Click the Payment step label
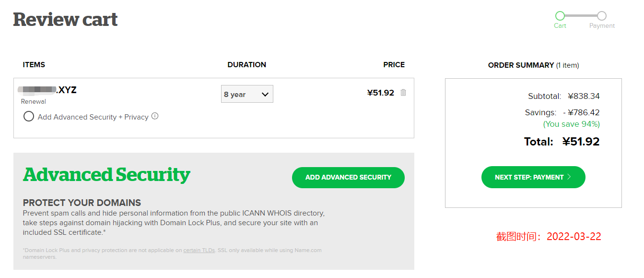The image size is (644, 278). (x=602, y=26)
